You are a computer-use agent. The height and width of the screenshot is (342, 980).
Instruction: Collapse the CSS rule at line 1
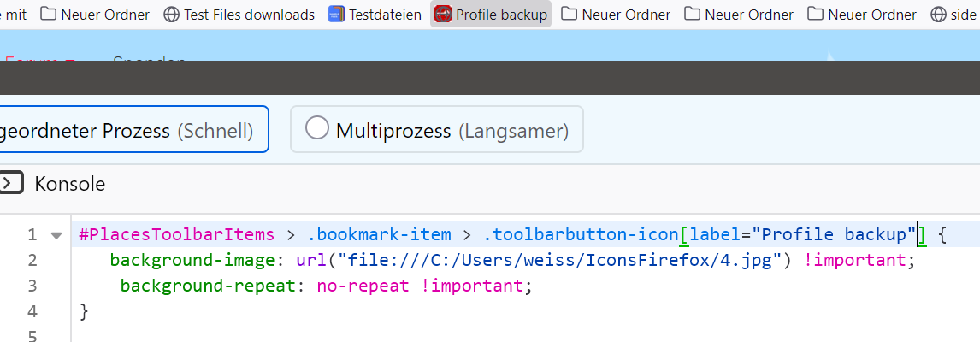coord(56,235)
